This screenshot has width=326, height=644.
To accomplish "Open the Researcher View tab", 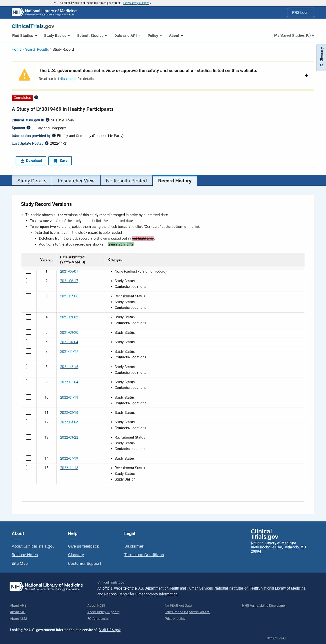I will tap(76, 181).
